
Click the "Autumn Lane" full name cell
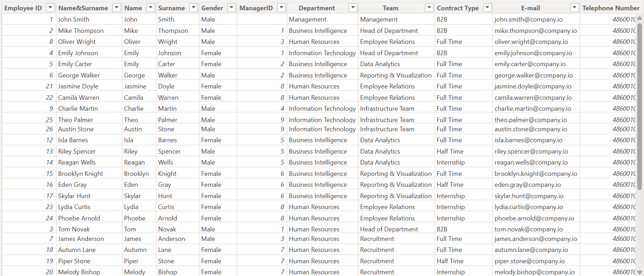[89, 250]
